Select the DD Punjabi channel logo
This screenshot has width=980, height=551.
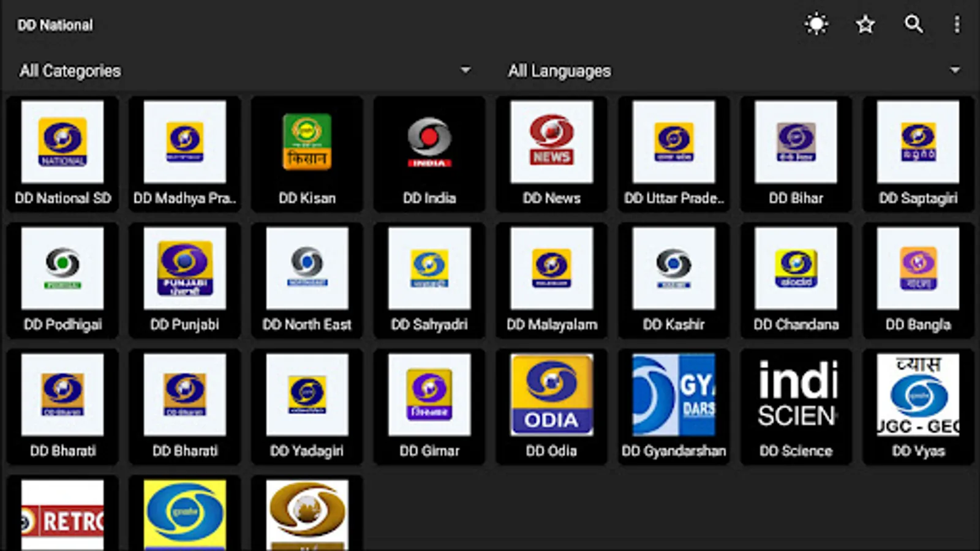(185, 269)
